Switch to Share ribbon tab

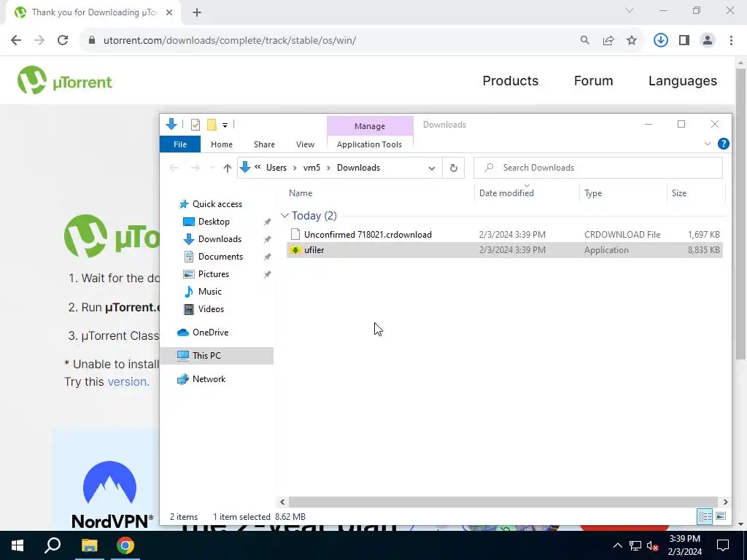point(264,144)
